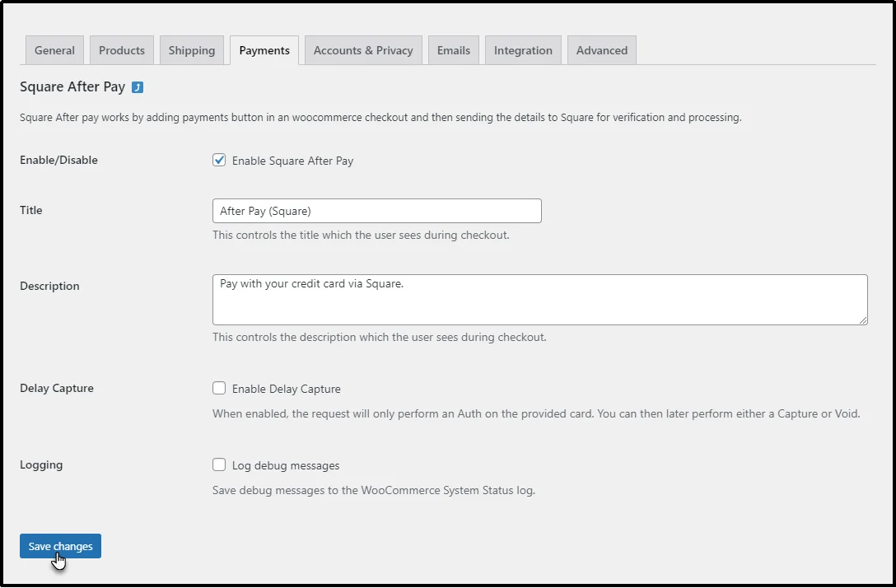Image resolution: width=896 pixels, height=588 pixels.
Task: Go to the Advanced tab
Action: [602, 50]
